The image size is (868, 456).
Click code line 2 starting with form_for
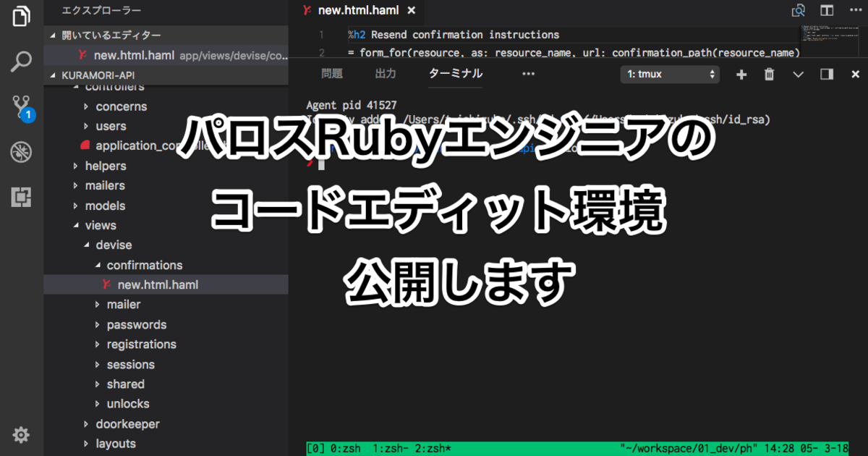[x=574, y=52]
